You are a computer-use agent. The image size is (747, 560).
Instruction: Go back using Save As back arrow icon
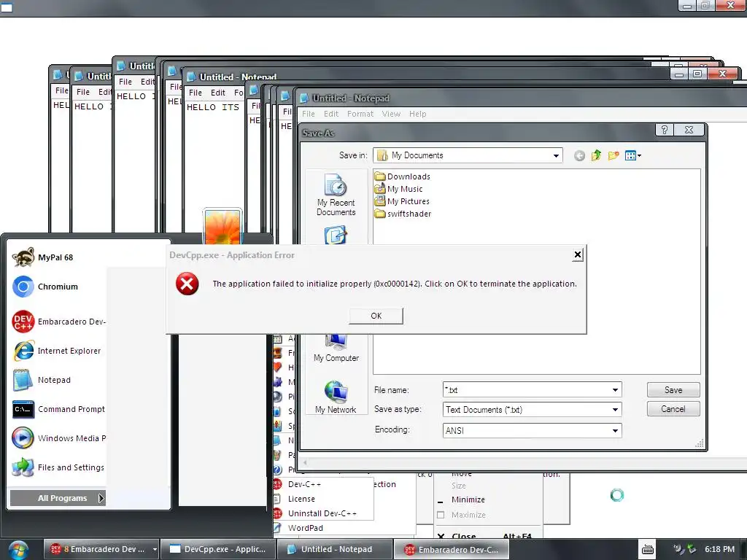(x=579, y=156)
